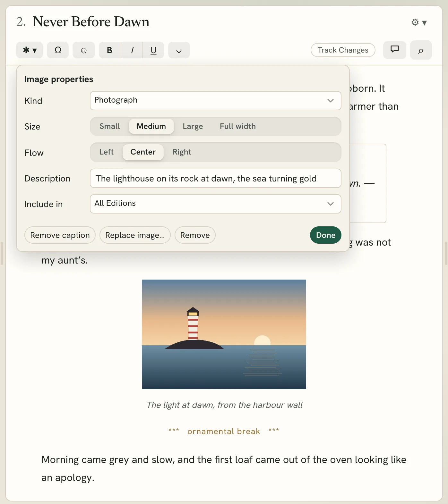Image resolution: width=448 pixels, height=504 pixels.
Task: Toggle underline formatting
Action: 153,50
